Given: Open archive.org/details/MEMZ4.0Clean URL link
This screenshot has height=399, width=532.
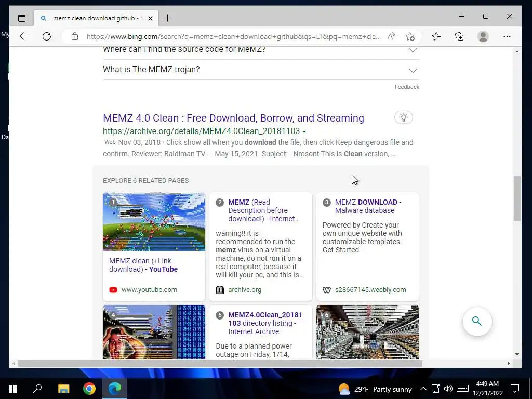Looking at the screenshot, I should click(201, 131).
